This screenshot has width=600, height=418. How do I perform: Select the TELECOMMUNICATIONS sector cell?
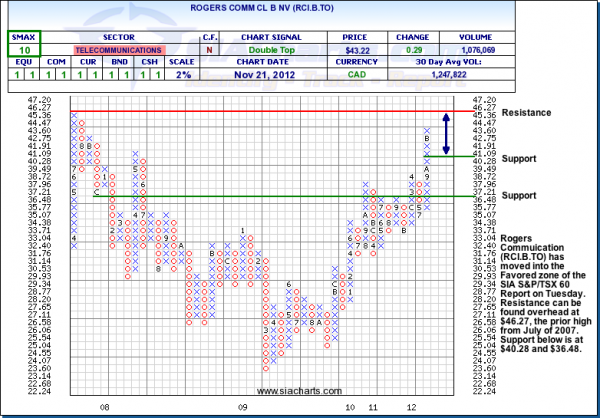click(119, 49)
